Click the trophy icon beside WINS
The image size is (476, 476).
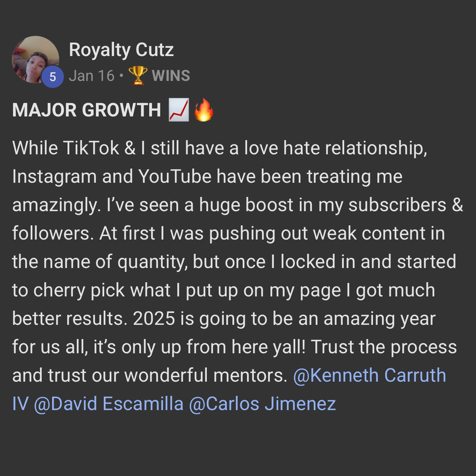pos(138,76)
